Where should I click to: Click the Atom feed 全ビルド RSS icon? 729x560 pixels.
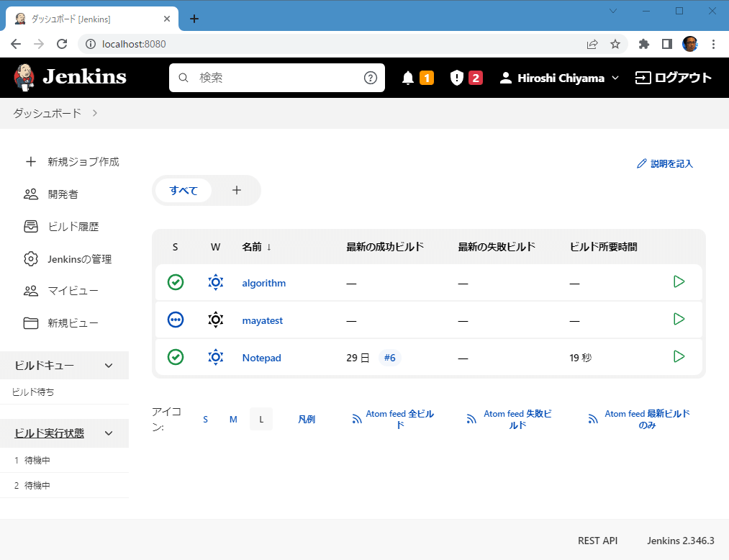click(357, 419)
